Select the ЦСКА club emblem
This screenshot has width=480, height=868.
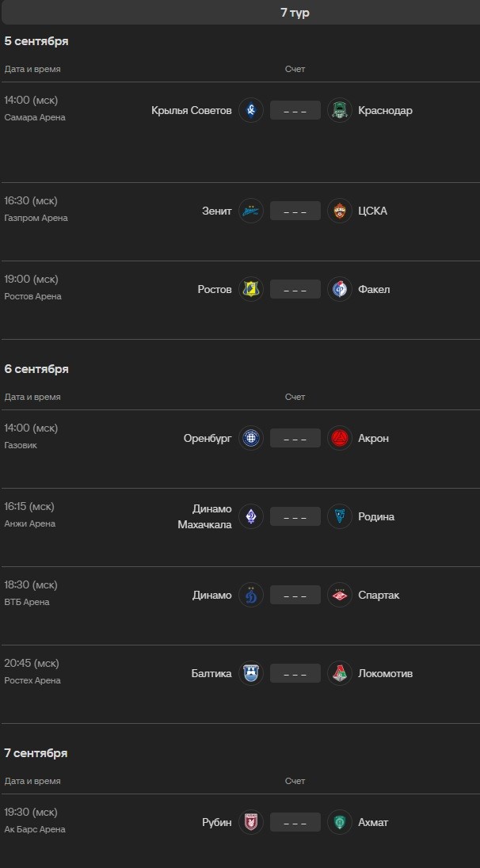coord(339,211)
